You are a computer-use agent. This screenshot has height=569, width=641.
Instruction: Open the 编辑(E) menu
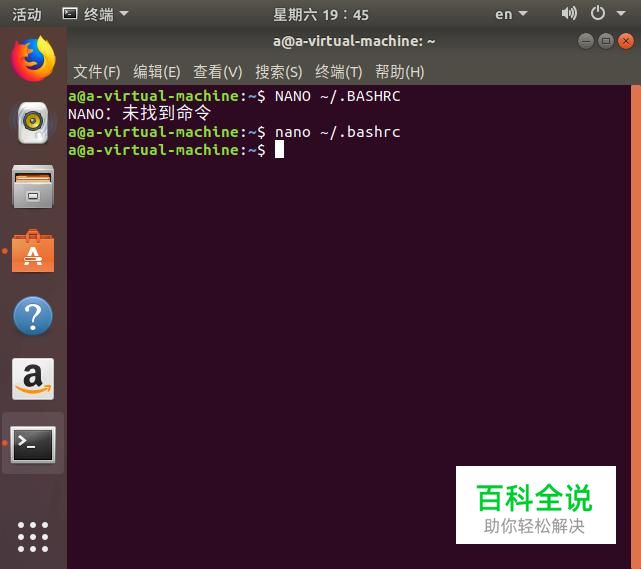[x=157, y=72]
